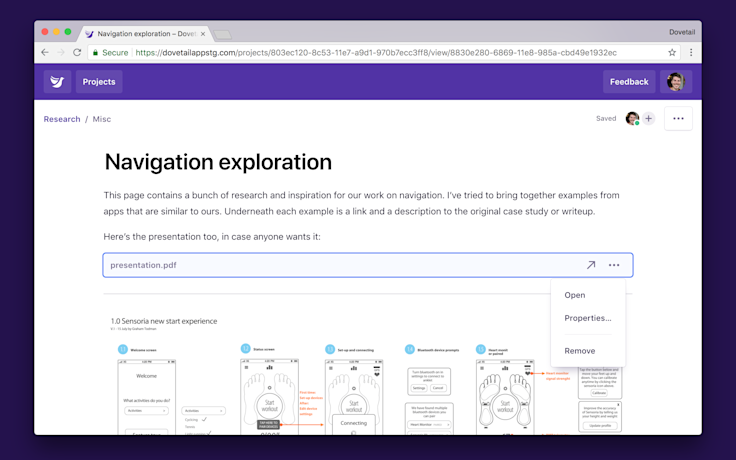
Task: Click the Dovetail bird logo button
Action: 57,82
